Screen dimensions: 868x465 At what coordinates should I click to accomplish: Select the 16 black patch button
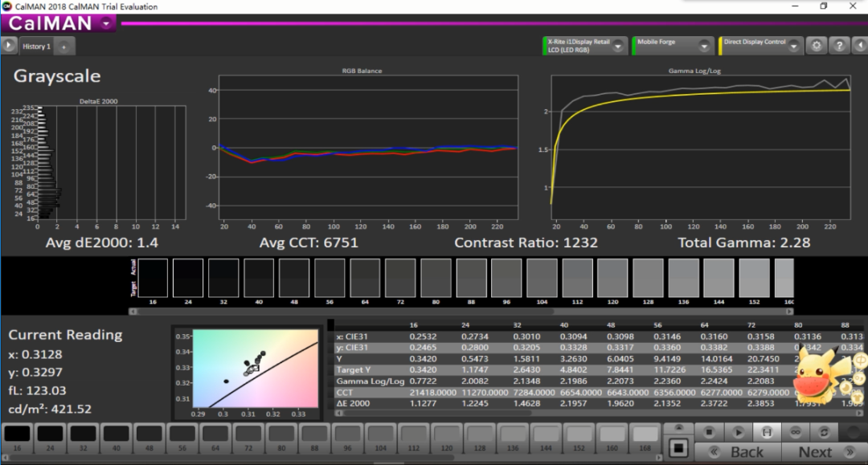point(17,438)
